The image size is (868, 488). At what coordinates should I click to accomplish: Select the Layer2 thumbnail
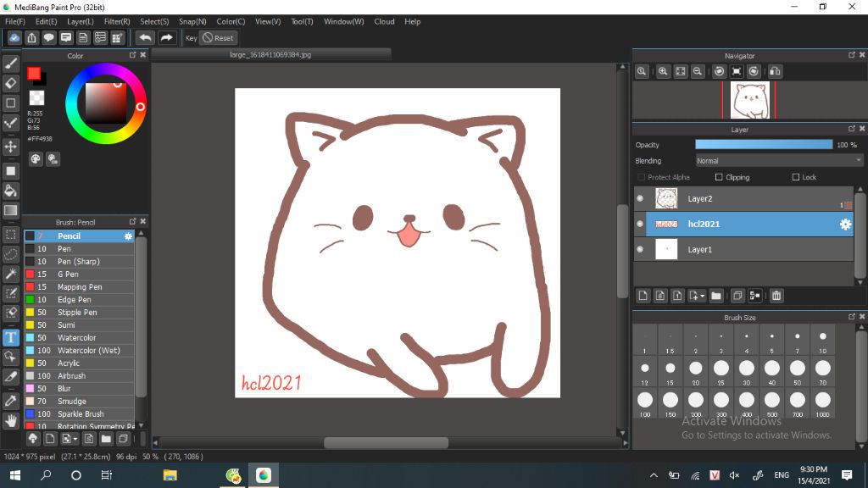pyautogui.click(x=666, y=198)
